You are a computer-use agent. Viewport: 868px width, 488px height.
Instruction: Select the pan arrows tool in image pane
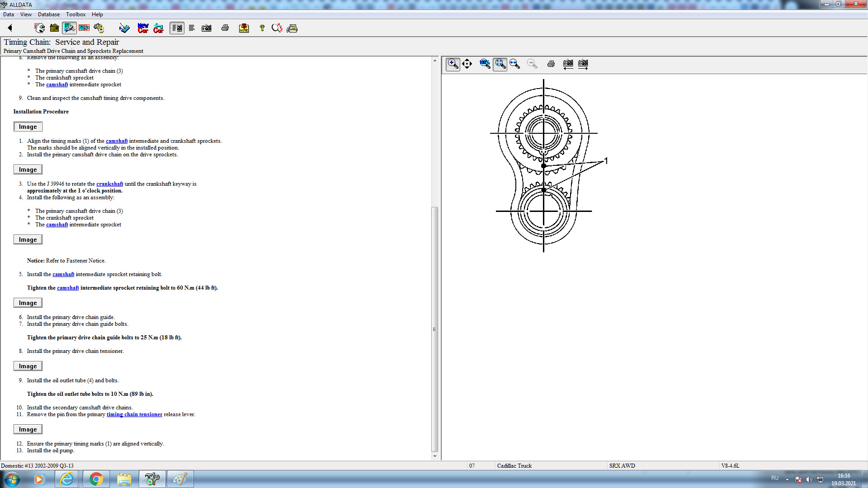pyautogui.click(x=467, y=64)
